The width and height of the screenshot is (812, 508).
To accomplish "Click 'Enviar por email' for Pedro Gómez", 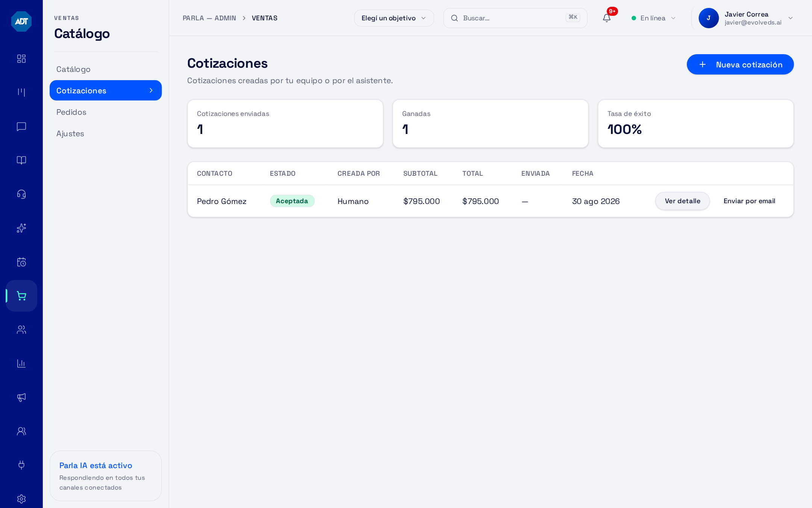I will [x=749, y=201].
